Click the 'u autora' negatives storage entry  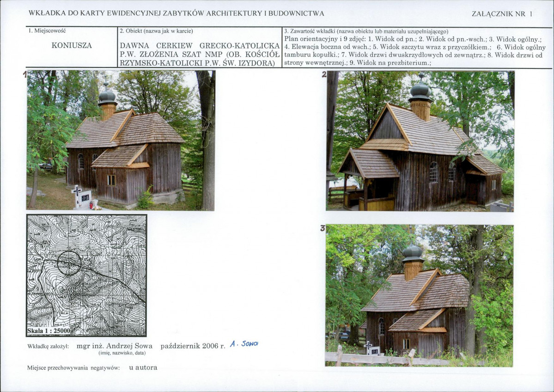[x=143, y=367]
